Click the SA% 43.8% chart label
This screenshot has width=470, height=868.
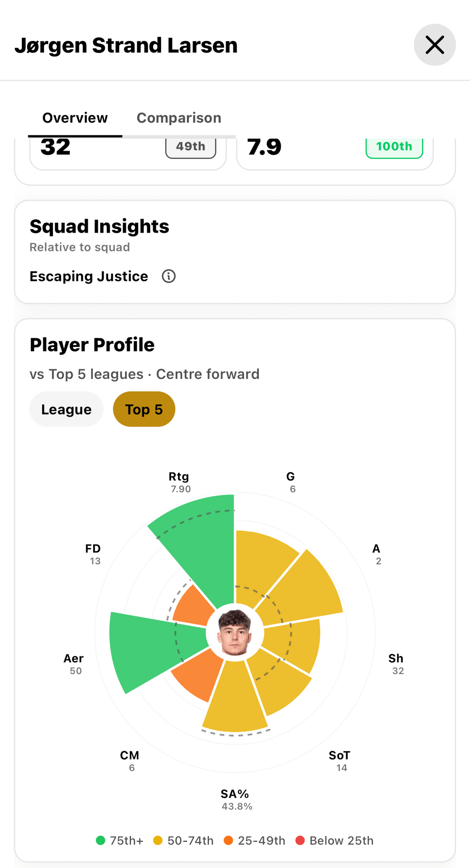236,800
